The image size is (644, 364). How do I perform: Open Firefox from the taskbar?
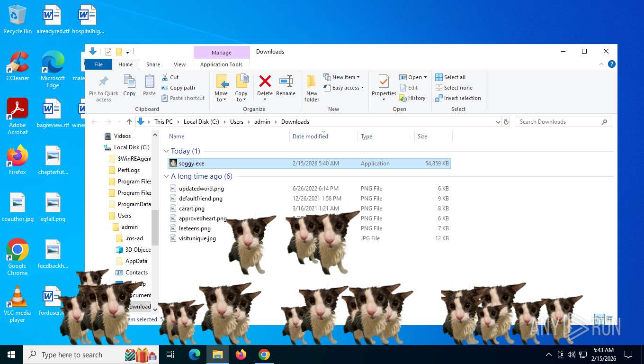pyautogui.click(x=241, y=355)
